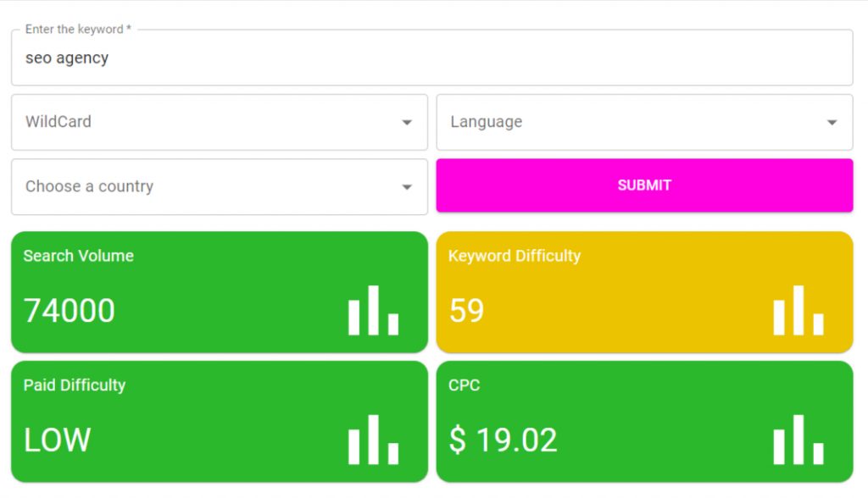Select the CPC card title

[x=464, y=385]
